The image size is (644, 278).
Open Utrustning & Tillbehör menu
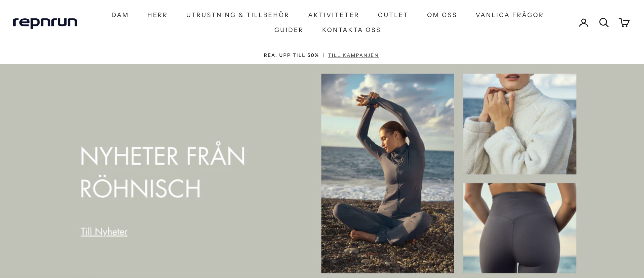coord(238,15)
